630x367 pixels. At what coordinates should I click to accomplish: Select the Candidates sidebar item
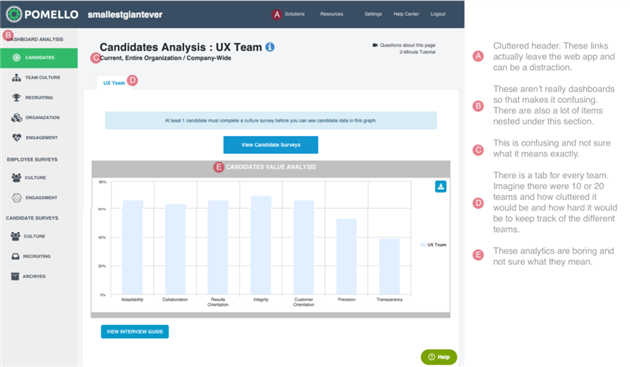[39, 58]
